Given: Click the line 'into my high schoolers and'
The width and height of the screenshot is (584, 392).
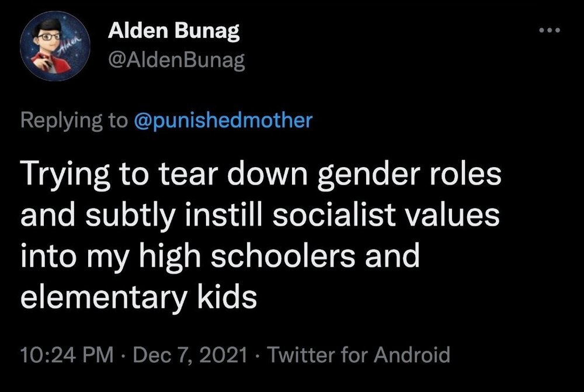Looking at the screenshot, I should 220,256.
